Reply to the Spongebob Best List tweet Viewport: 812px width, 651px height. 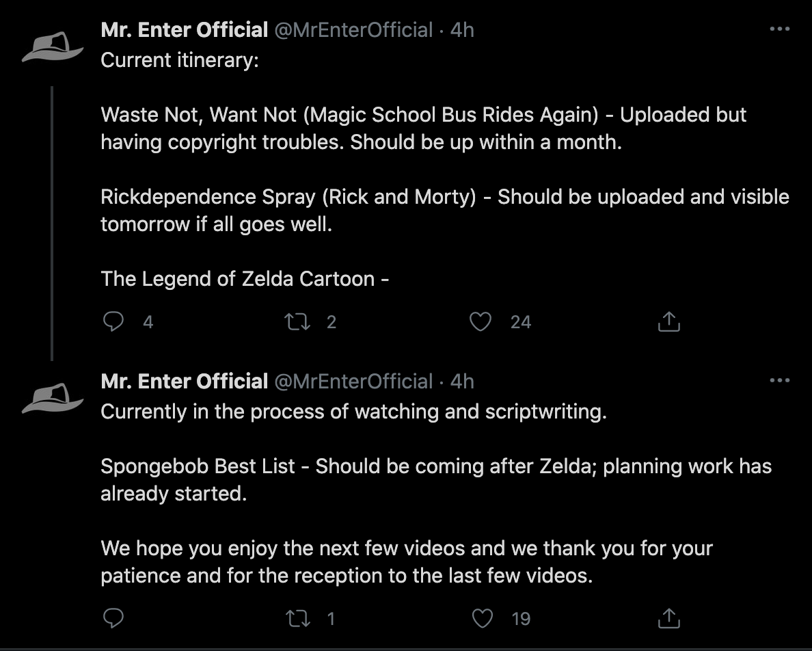point(113,618)
